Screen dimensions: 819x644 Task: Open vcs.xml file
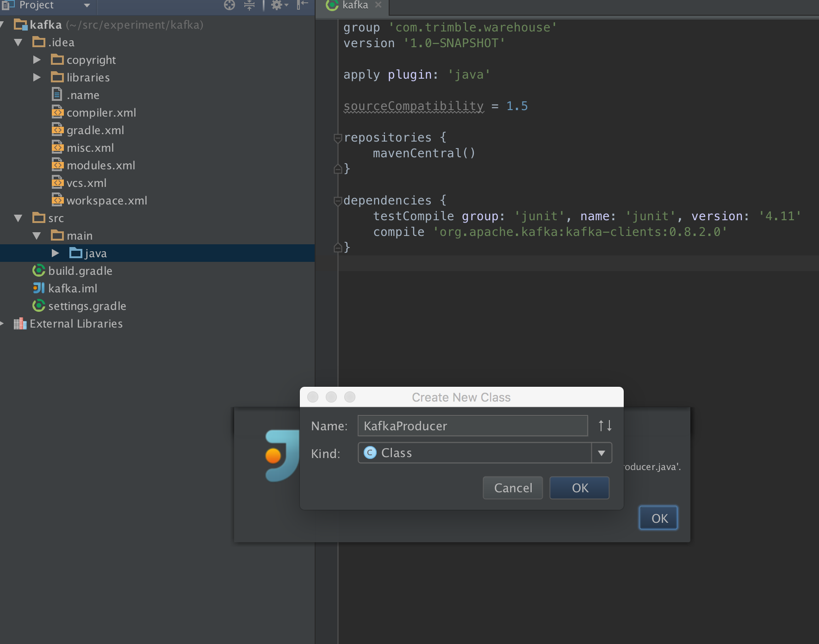pos(87,183)
